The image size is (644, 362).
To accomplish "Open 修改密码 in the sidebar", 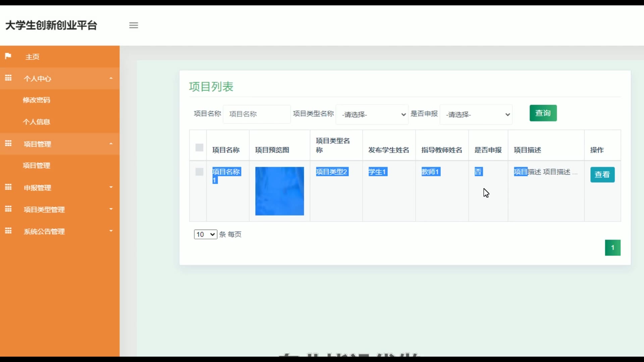I will 37,100.
